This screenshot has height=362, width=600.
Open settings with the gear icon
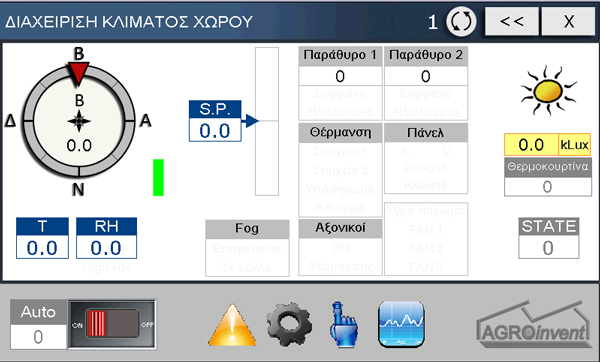point(289,324)
